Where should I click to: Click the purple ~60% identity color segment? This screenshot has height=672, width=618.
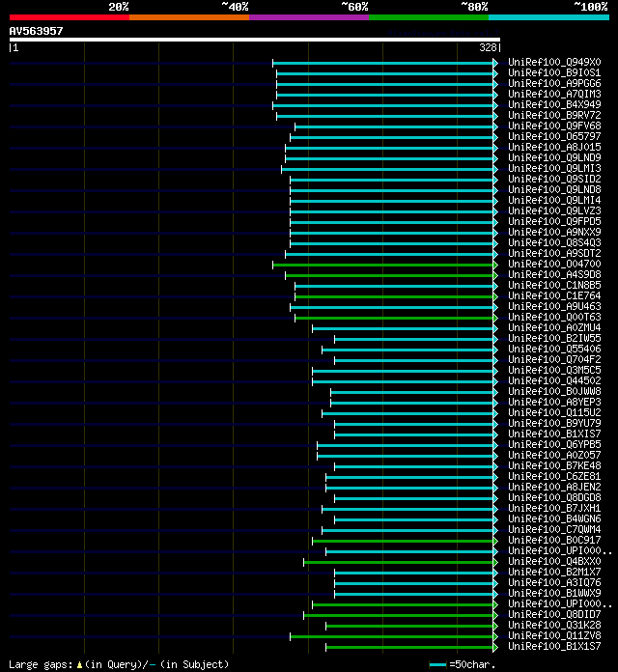pos(309,17)
